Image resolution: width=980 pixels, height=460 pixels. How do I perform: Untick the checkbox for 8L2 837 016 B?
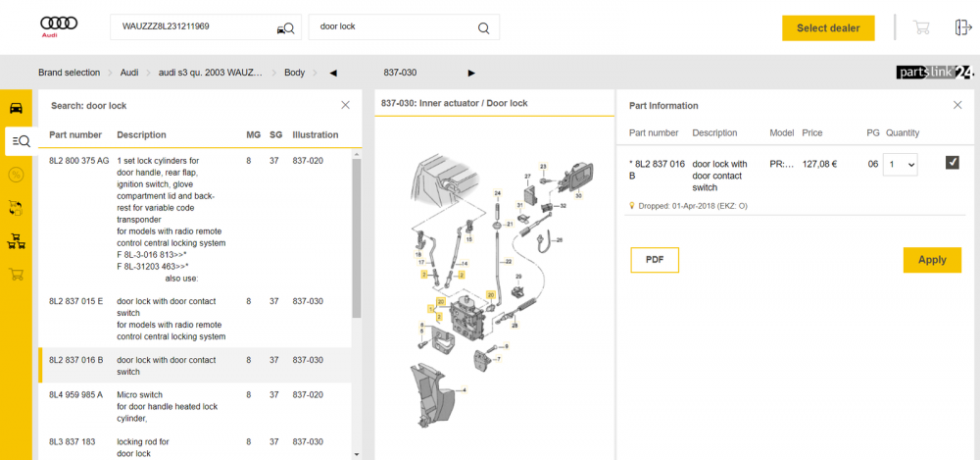pos(953,163)
